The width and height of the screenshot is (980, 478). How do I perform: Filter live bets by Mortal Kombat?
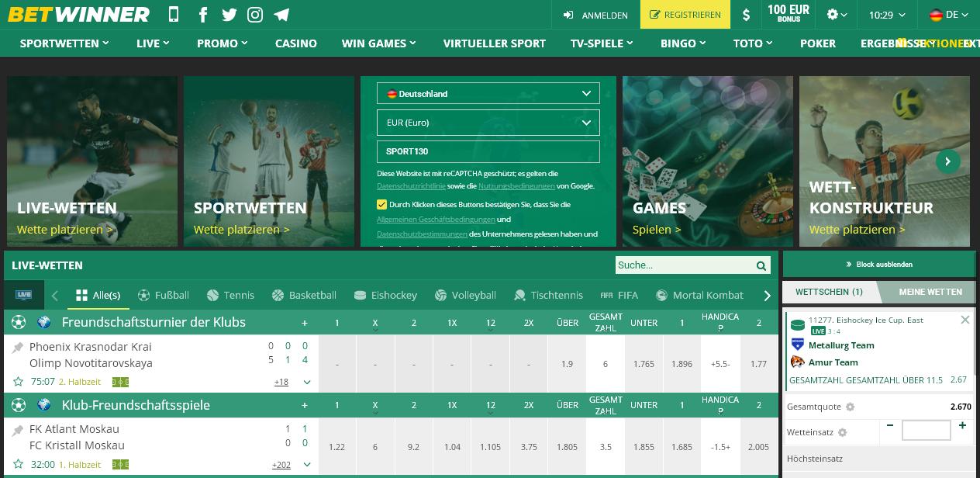tap(699, 295)
